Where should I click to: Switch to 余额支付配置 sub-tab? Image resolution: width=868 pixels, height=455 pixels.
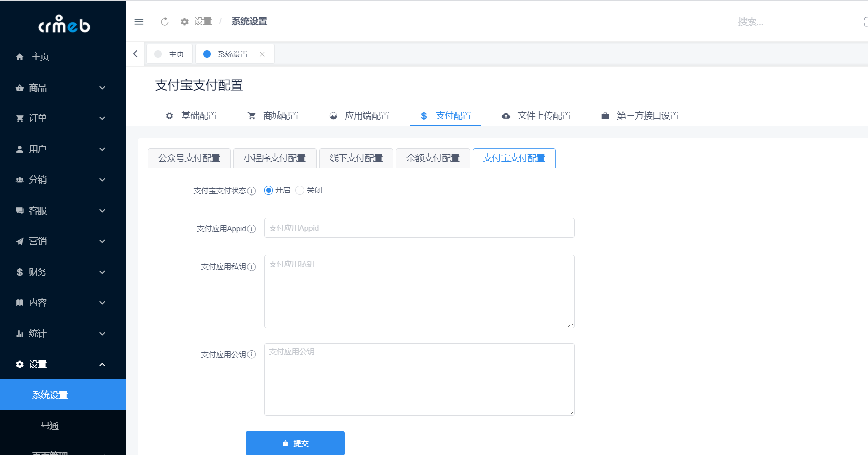tap(433, 158)
